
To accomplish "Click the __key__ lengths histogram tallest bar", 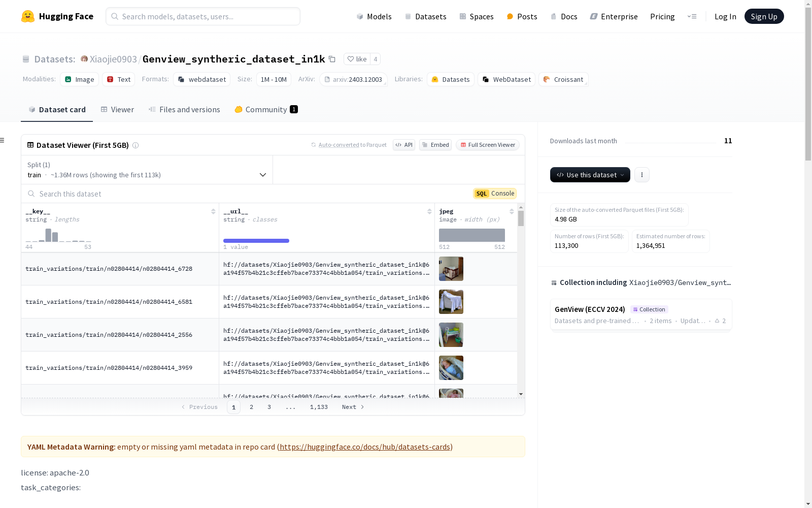I will point(48,235).
